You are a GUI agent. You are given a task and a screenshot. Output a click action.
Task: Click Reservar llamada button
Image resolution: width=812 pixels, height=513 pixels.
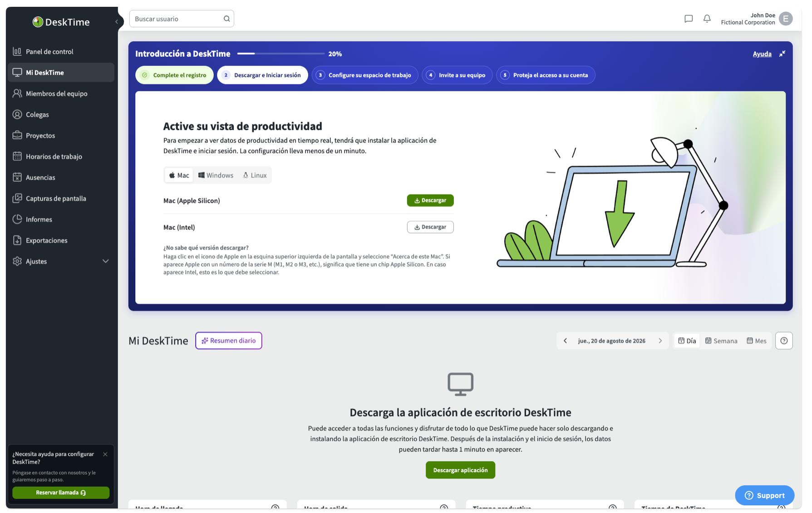pyautogui.click(x=61, y=493)
